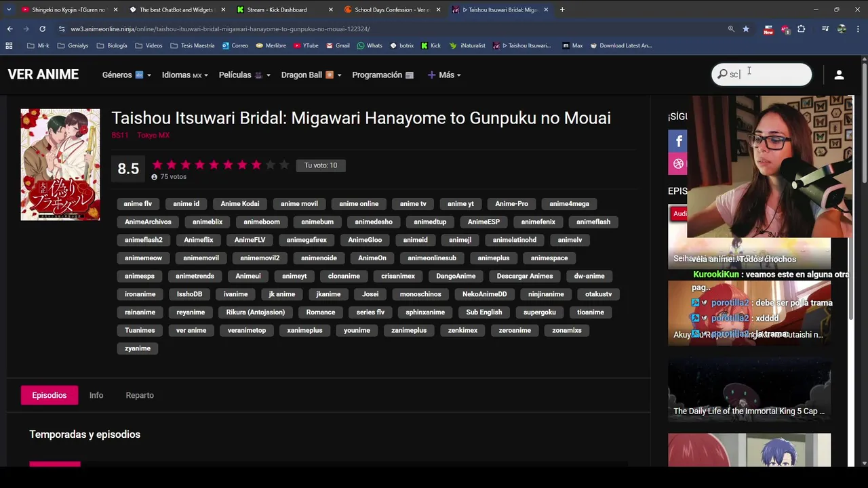The height and width of the screenshot is (488, 868).
Task: Click the anime flv tag
Action: tap(138, 203)
